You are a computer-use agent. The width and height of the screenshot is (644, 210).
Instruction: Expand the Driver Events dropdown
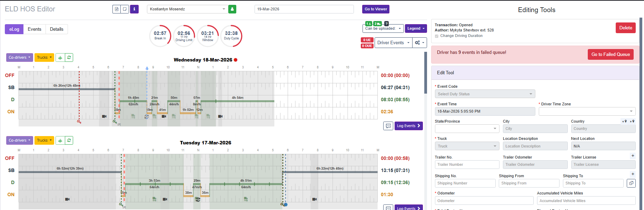(x=393, y=42)
